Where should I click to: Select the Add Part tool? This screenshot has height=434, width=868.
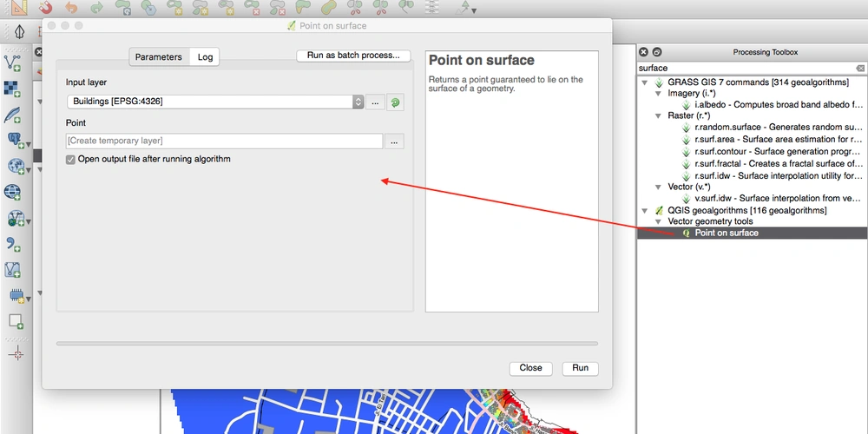[x=200, y=7]
